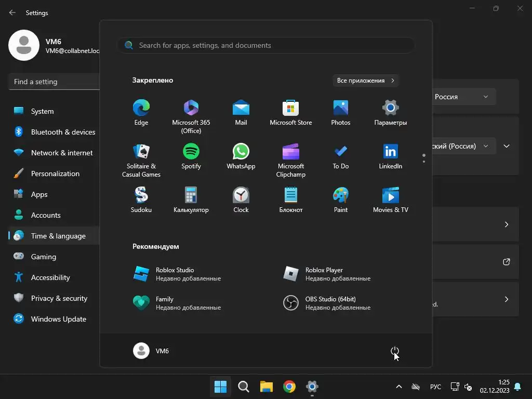532x399 pixels.
Task: Open Accessibility settings category
Action: pyautogui.click(x=54, y=277)
